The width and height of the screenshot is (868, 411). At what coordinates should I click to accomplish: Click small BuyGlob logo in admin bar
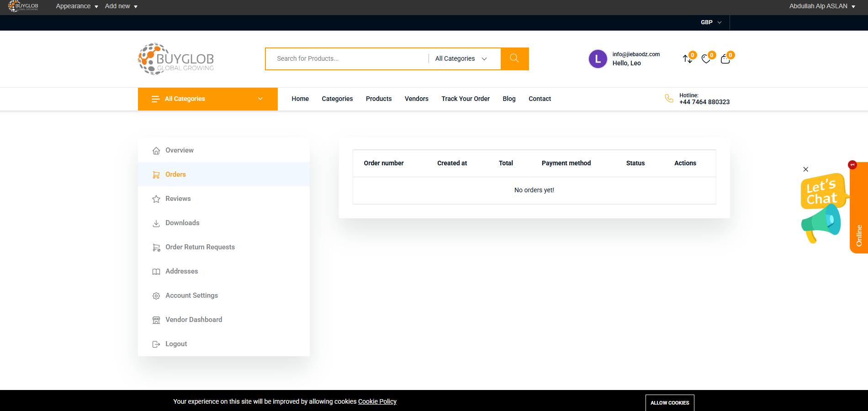(23, 6)
